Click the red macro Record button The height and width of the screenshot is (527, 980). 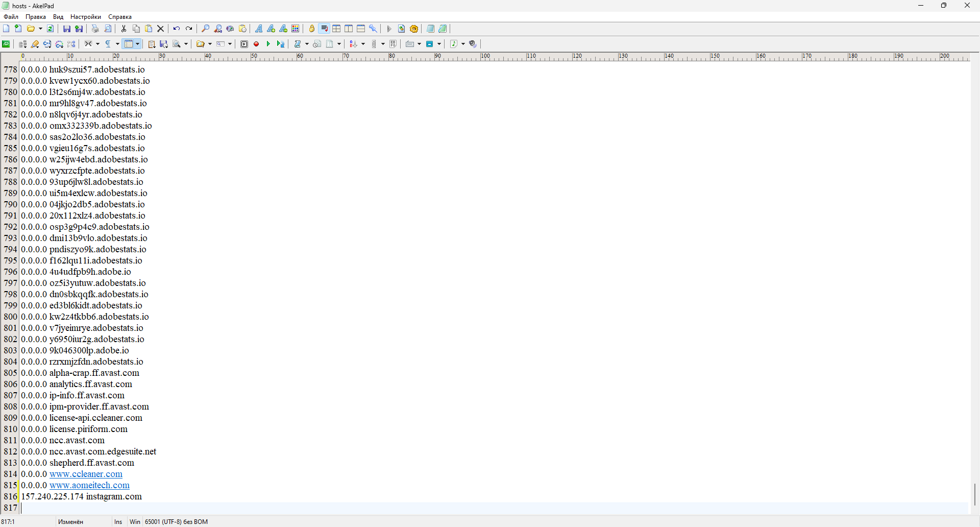256,44
